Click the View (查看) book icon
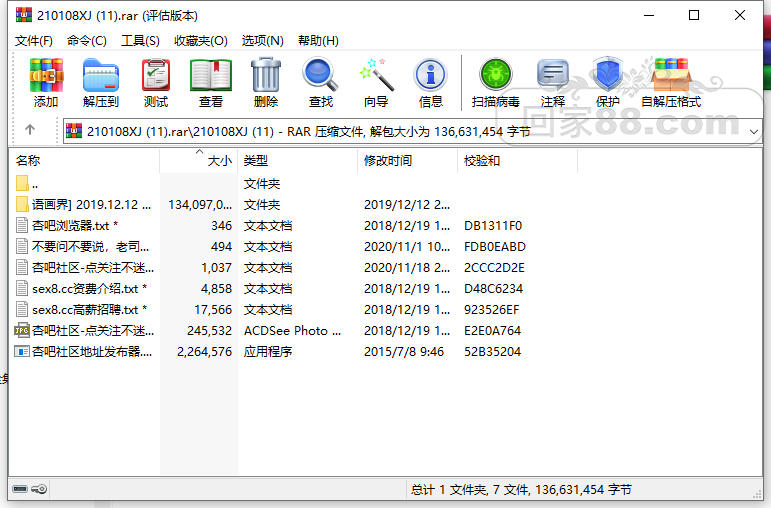The image size is (771, 508). (211, 75)
